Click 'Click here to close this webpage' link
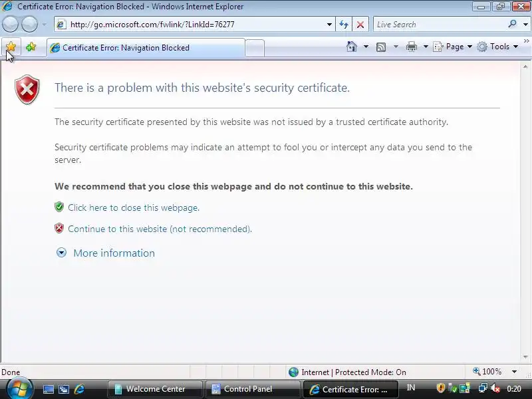This screenshot has width=532, height=399. pos(134,207)
